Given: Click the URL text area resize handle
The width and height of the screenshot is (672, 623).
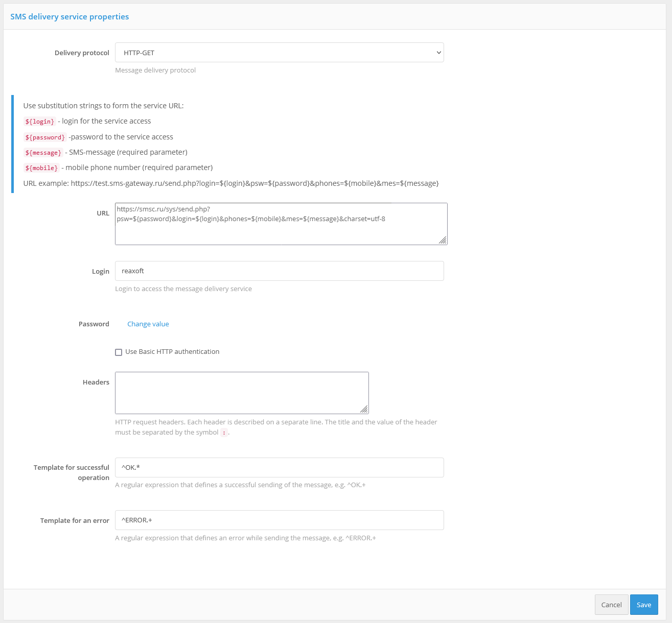Looking at the screenshot, I should click(x=443, y=240).
